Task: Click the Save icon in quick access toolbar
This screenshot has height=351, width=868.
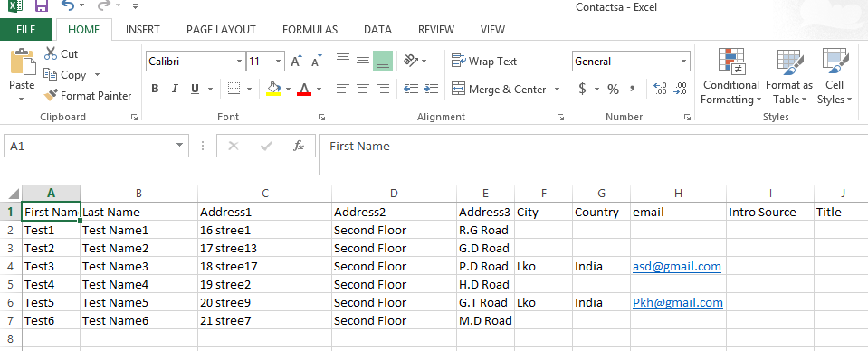Action: click(x=42, y=6)
